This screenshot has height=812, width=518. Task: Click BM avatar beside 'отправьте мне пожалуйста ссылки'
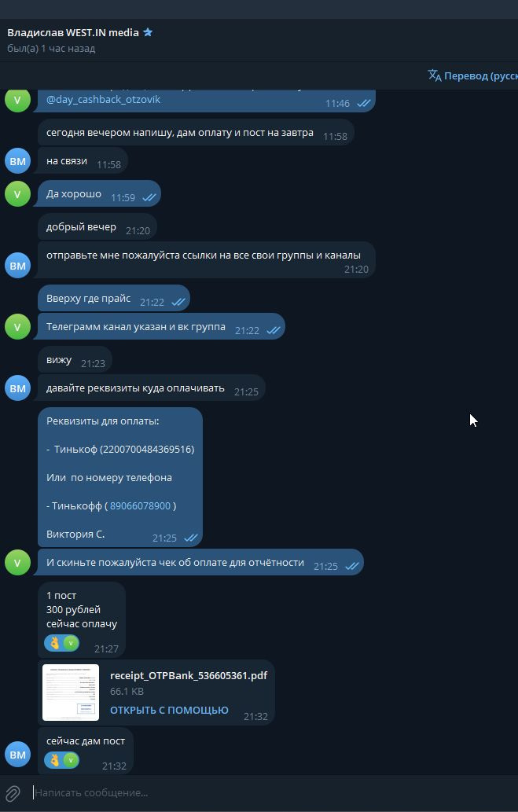coord(17,266)
